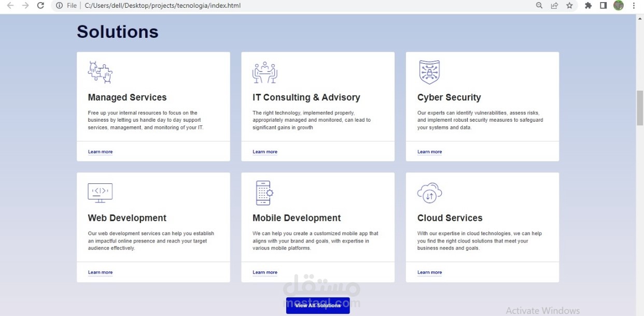Click the browser forward arrow
Screen dimensions: 644x316
point(25,6)
